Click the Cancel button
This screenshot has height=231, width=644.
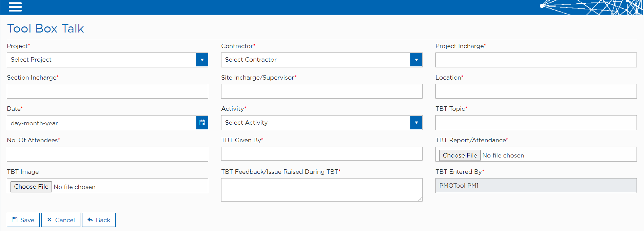pos(61,220)
